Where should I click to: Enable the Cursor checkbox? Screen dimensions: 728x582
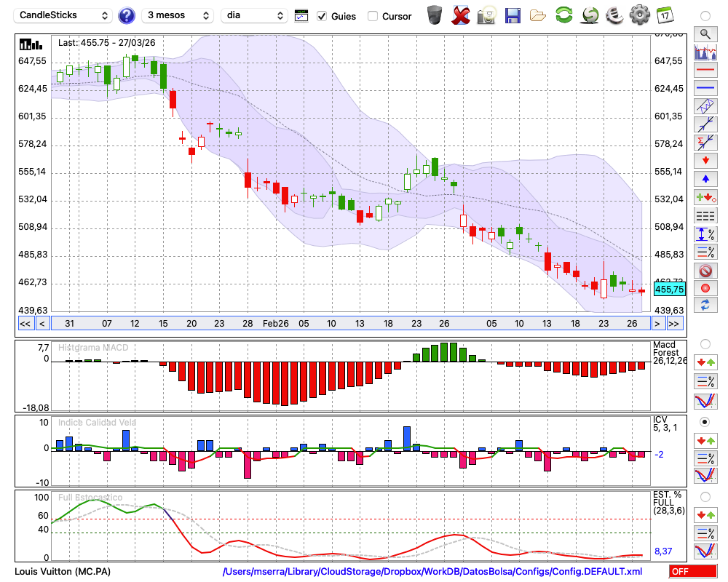coord(373,16)
